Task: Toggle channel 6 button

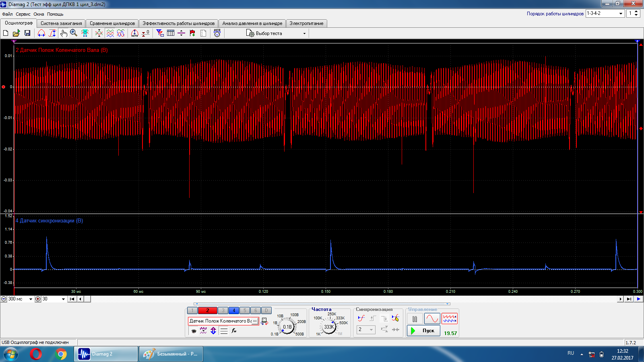Action: 256,311
